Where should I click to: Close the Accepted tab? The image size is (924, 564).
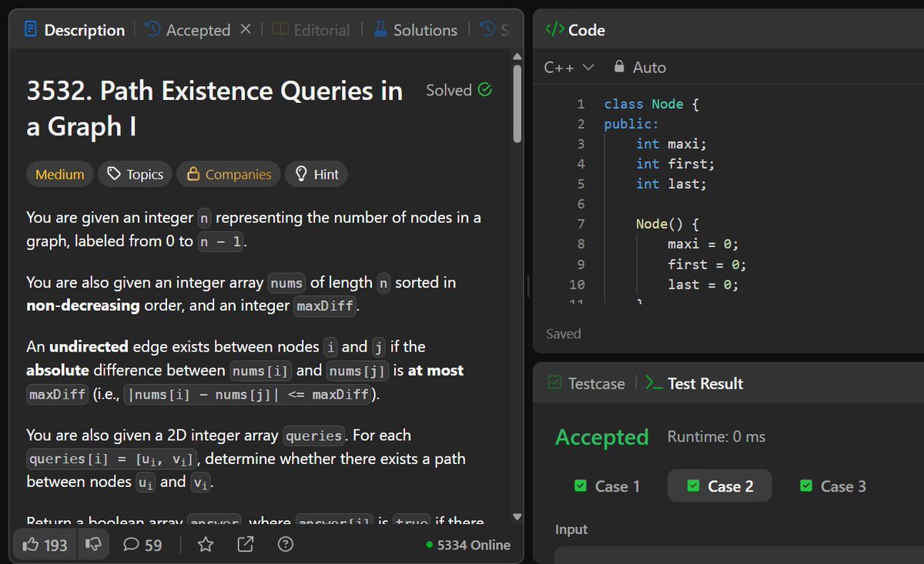[x=246, y=29]
